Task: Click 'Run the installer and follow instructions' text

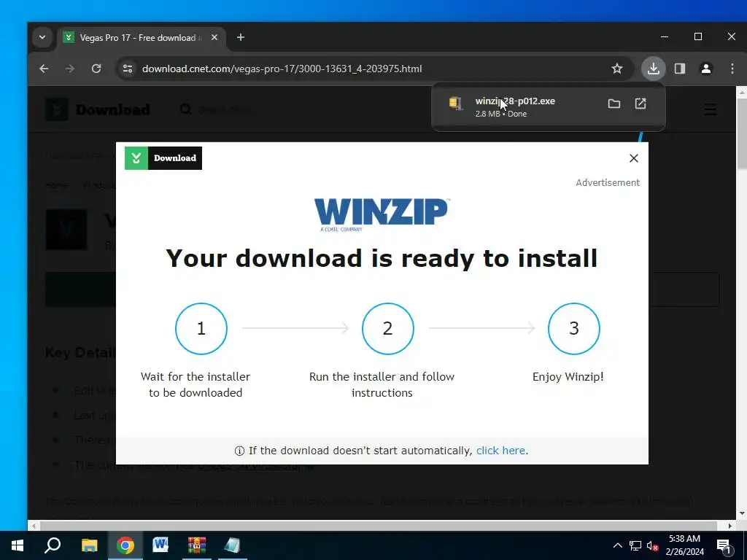Action: (382, 385)
